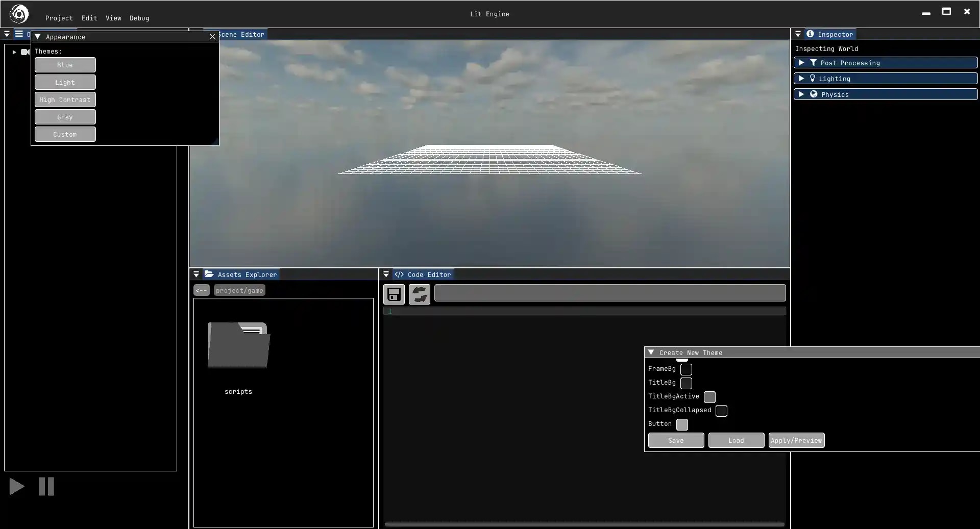Click the Inspecting World label
This screenshot has width=980, height=529.
pyautogui.click(x=826, y=49)
